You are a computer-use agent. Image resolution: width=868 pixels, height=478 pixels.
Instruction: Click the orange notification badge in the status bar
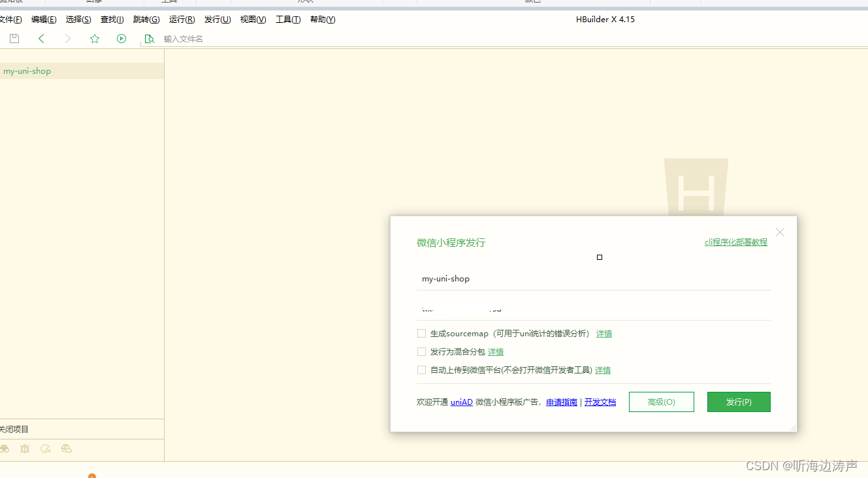click(x=92, y=476)
